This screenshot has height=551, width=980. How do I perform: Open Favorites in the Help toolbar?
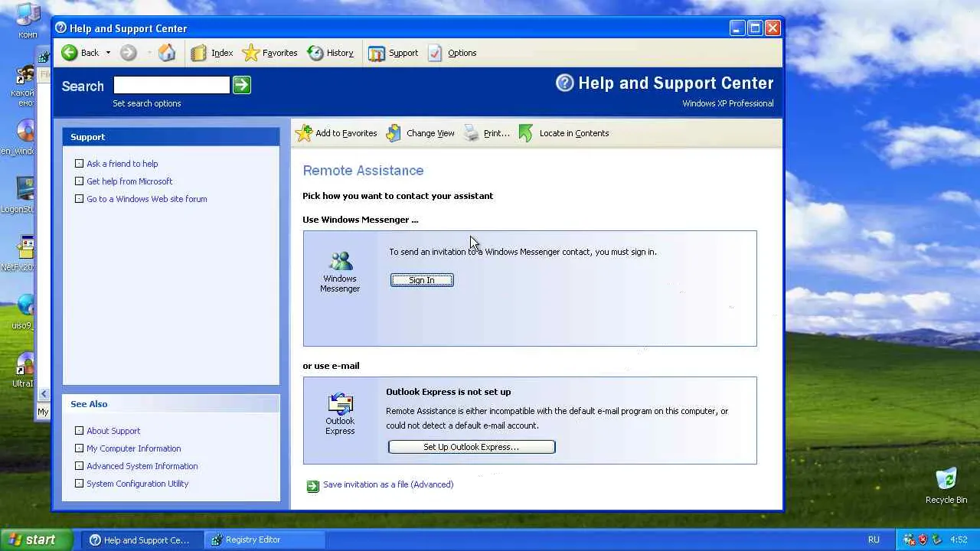click(269, 53)
